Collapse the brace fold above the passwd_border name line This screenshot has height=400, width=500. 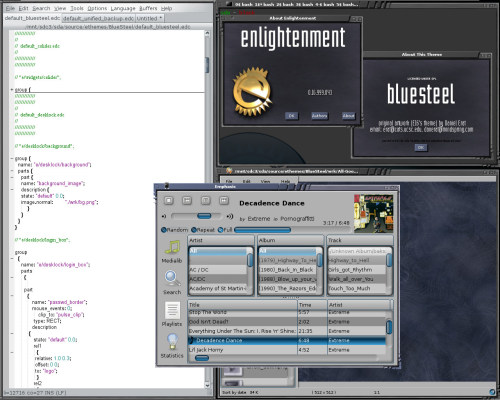pyautogui.click(x=12, y=296)
